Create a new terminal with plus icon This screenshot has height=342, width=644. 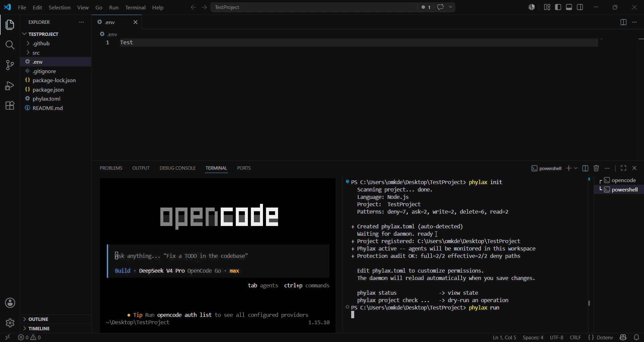[x=569, y=168]
